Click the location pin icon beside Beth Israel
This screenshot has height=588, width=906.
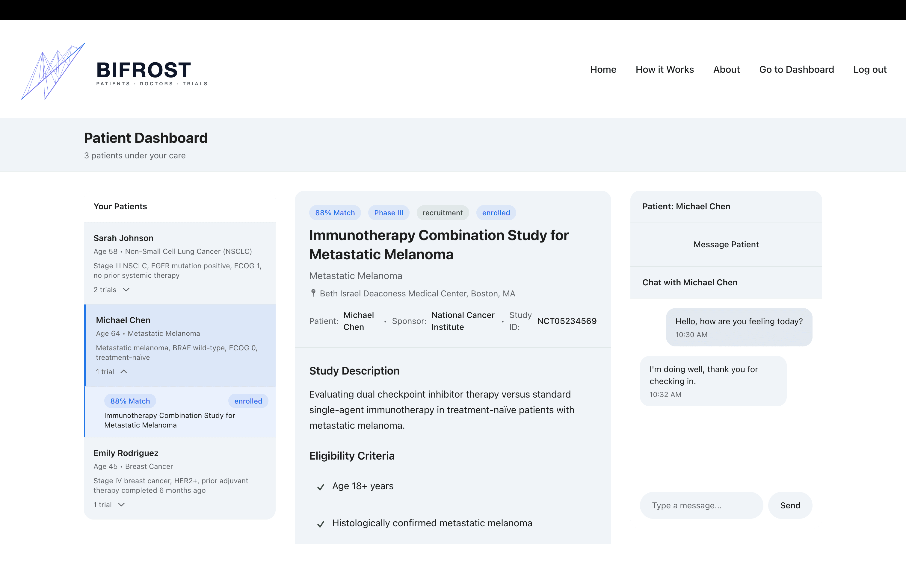point(313,293)
